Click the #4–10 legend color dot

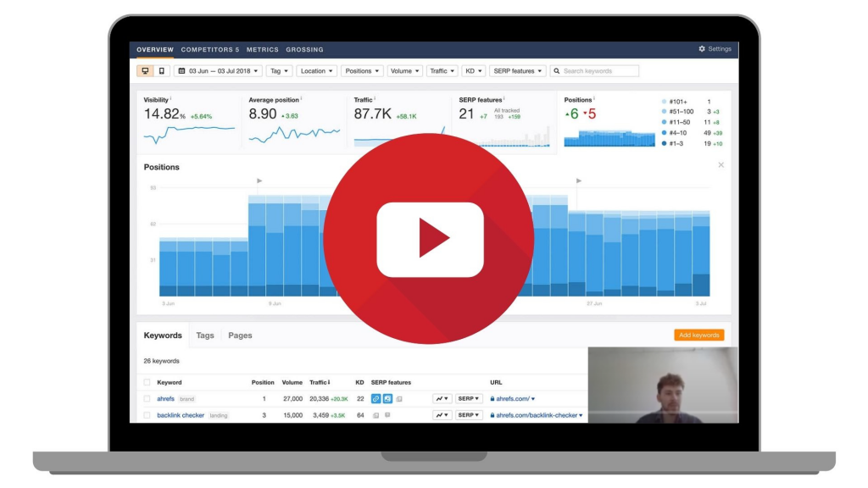pos(665,133)
